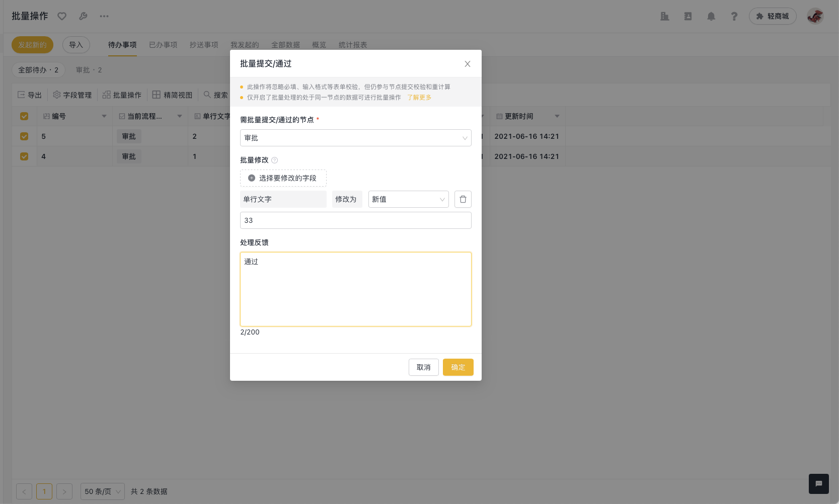The image size is (839, 504).
Task: Expand the 当前流程 column filter arrow
Action: (180, 116)
